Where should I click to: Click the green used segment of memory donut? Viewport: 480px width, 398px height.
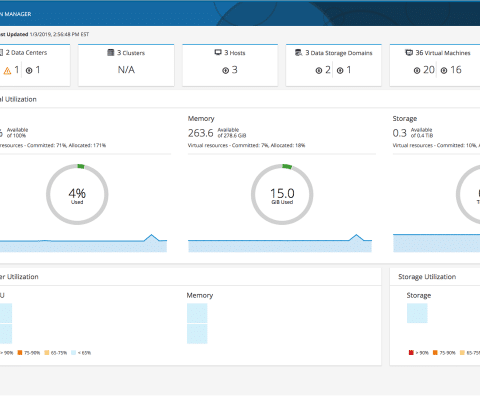coord(287,166)
